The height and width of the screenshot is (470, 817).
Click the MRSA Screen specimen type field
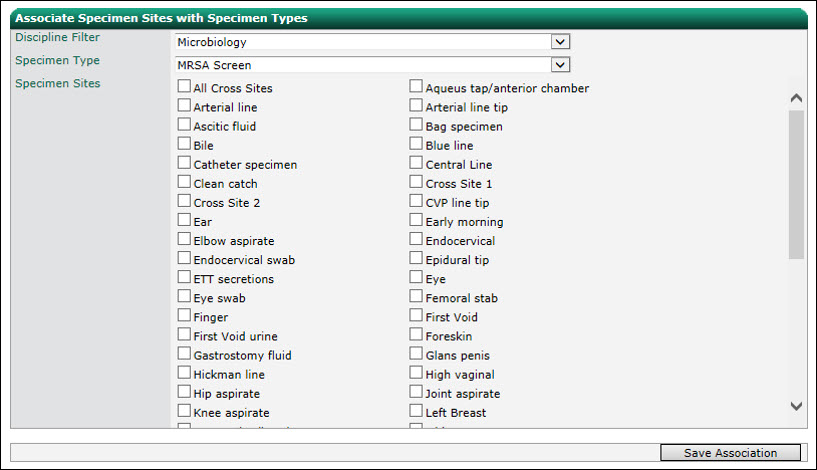coord(373,65)
